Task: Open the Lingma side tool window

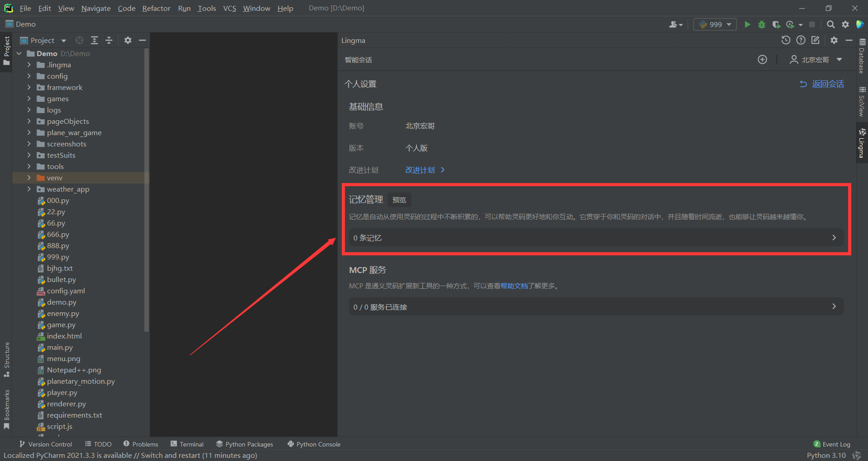Action: click(862, 143)
